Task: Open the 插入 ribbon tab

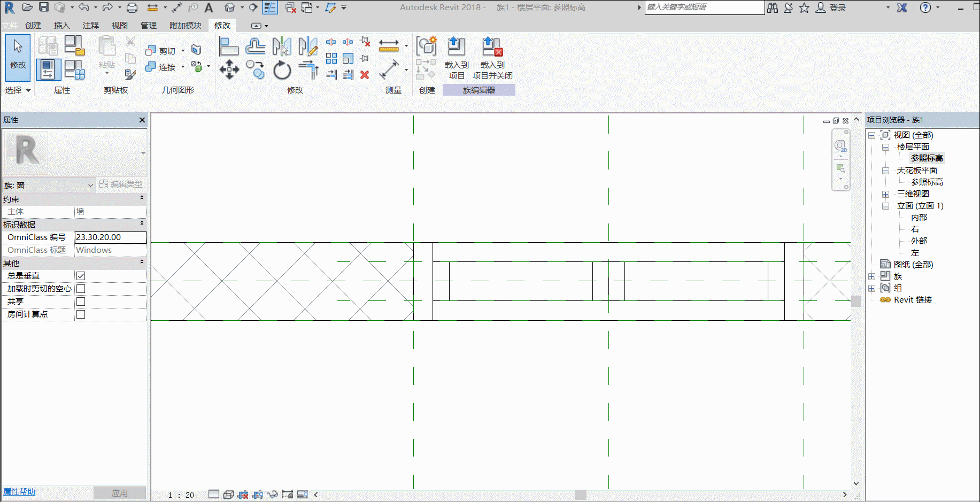Action: tap(62, 25)
